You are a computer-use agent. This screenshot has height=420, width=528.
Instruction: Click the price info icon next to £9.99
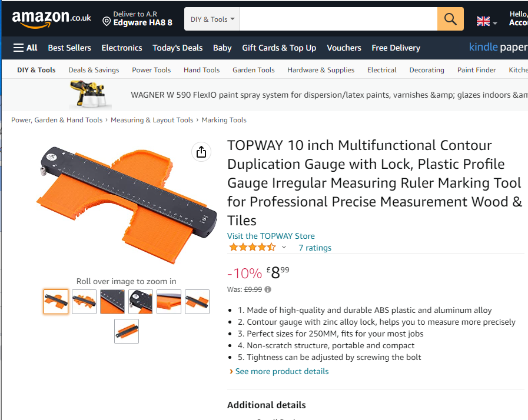[x=268, y=289]
